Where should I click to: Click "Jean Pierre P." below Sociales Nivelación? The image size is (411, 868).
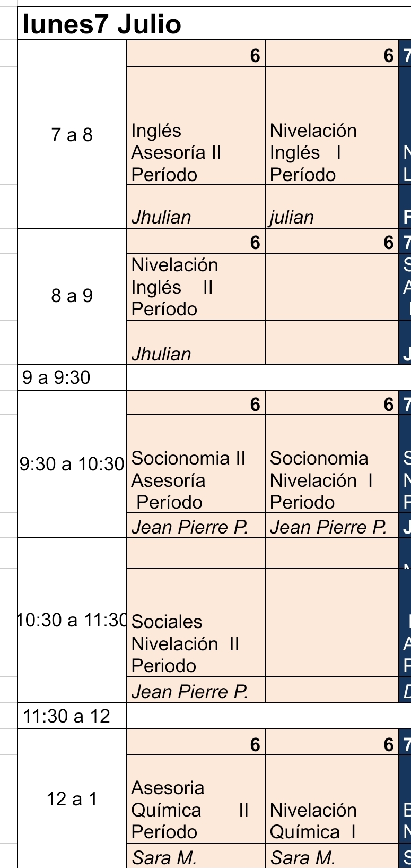point(196,690)
